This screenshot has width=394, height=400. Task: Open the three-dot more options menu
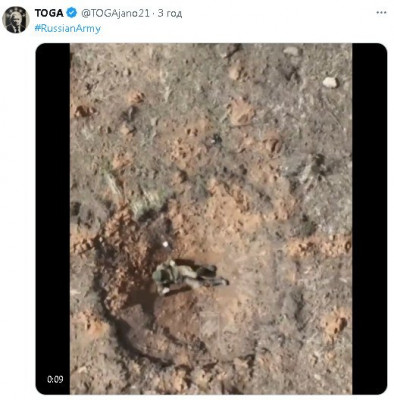pos(381,13)
